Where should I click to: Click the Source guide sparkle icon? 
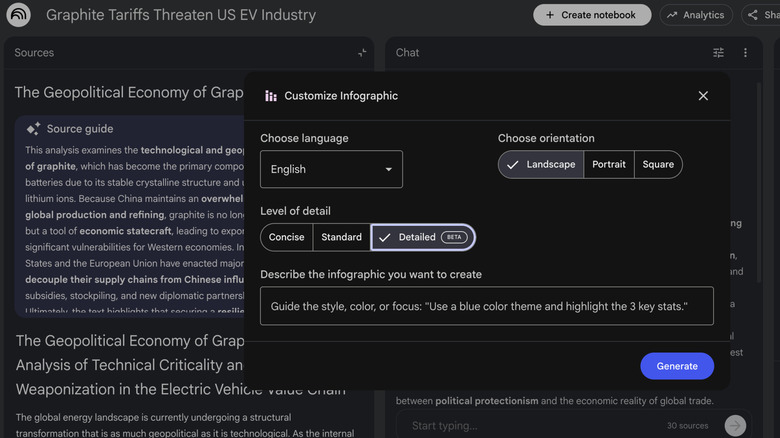tap(33, 129)
